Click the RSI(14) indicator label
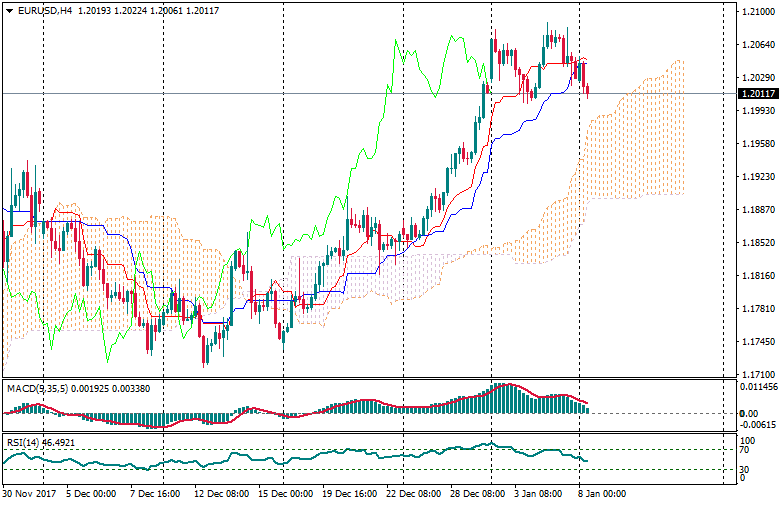This screenshot has height=505, width=779. (25, 441)
